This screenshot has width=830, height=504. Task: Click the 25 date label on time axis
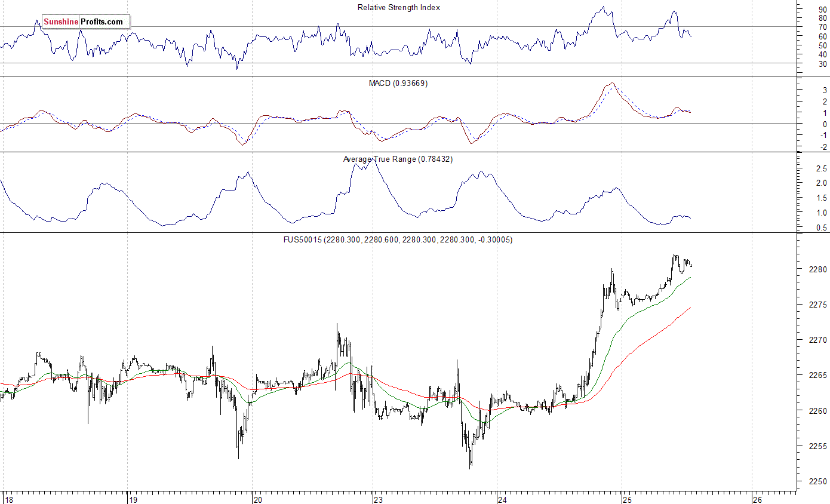626,499
